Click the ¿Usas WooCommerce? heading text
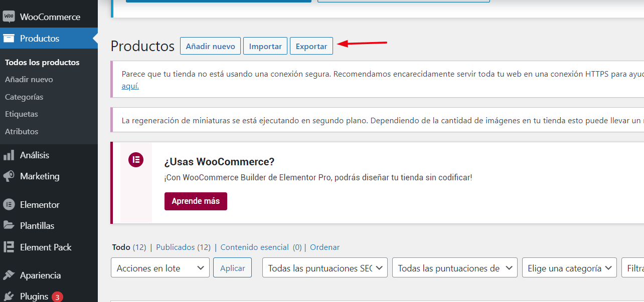The width and height of the screenshot is (644, 302). point(219,162)
